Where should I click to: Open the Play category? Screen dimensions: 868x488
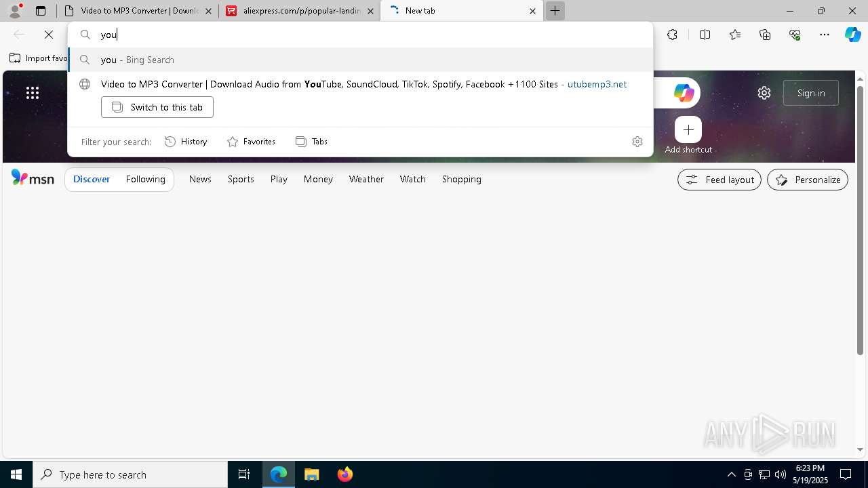pyautogui.click(x=279, y=180)
